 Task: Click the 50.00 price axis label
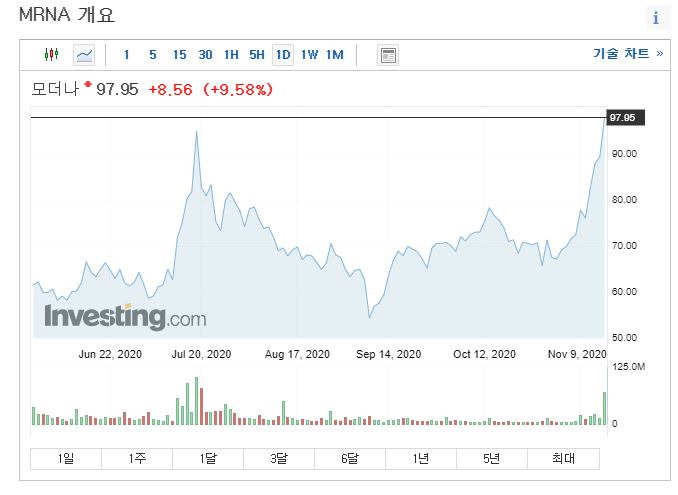[x=624, y=337]
